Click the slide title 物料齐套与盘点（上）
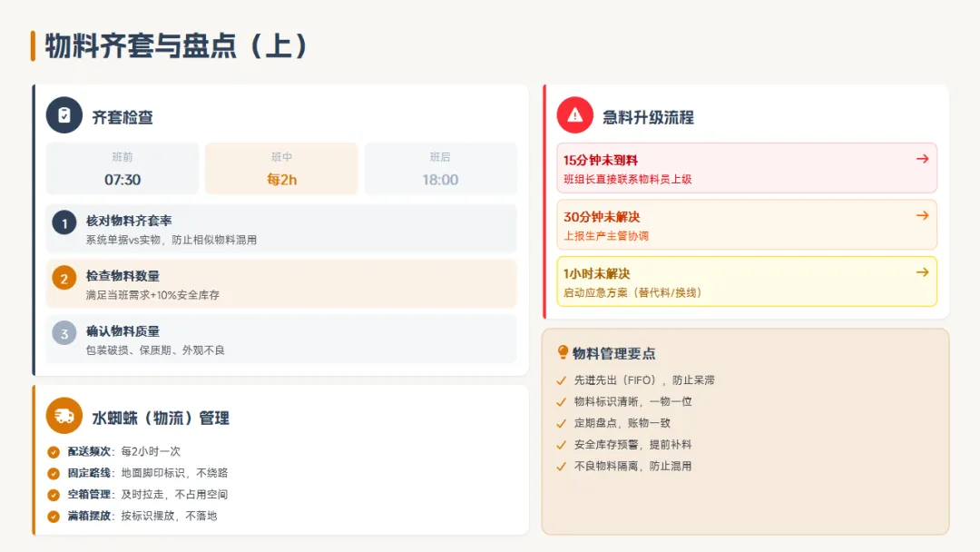 [x=177, y=45]
